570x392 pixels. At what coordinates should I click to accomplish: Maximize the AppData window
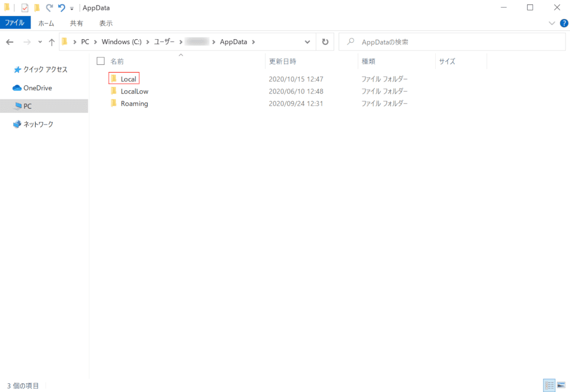530,8
